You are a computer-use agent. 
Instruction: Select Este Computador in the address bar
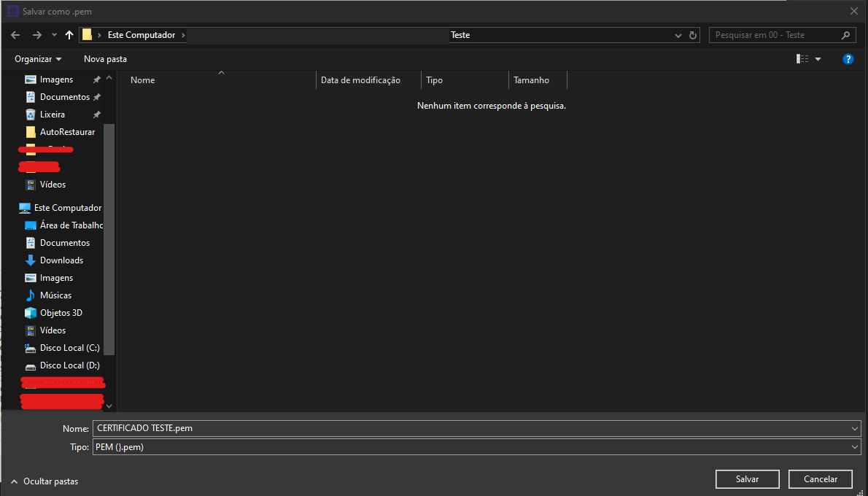click(142, 35)
